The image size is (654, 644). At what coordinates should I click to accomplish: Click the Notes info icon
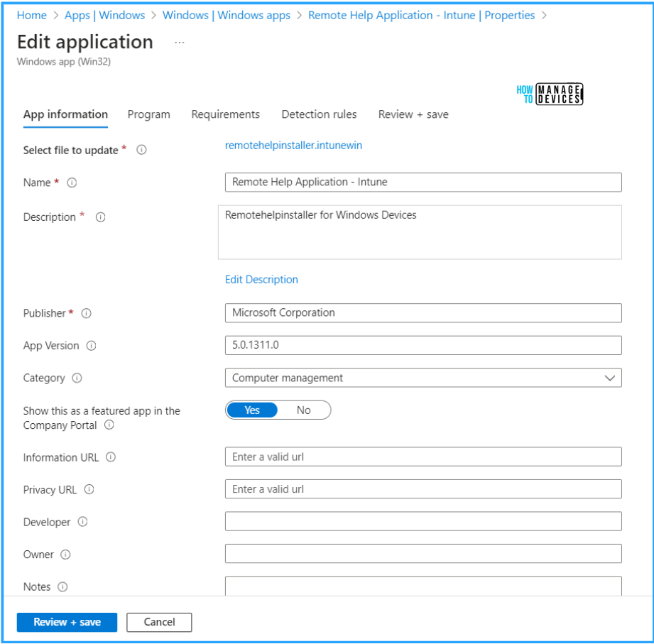point(62,587)
